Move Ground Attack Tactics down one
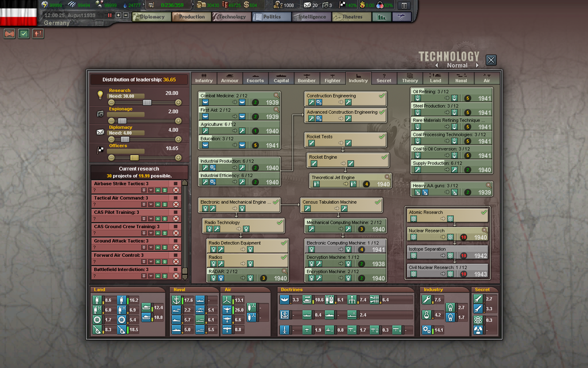Viewport: 588px width, 368px height. point(151,247)
